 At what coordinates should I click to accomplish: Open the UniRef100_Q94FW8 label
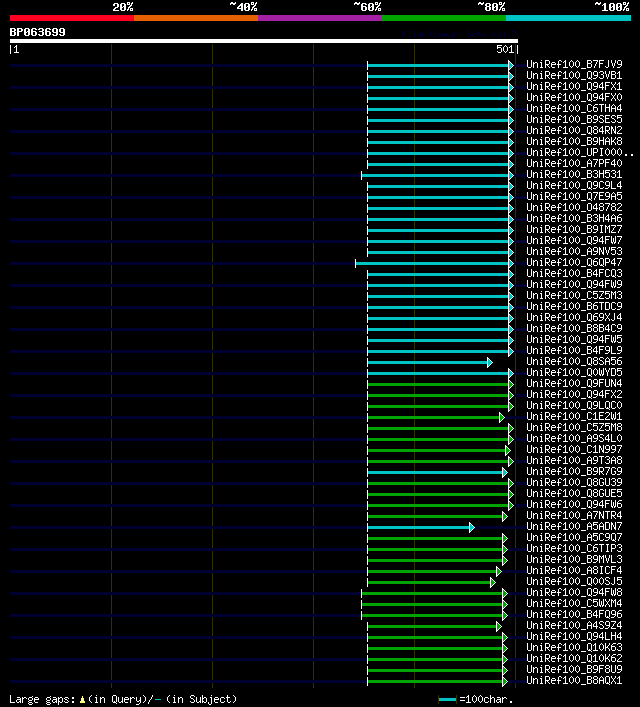pos(574,592)
